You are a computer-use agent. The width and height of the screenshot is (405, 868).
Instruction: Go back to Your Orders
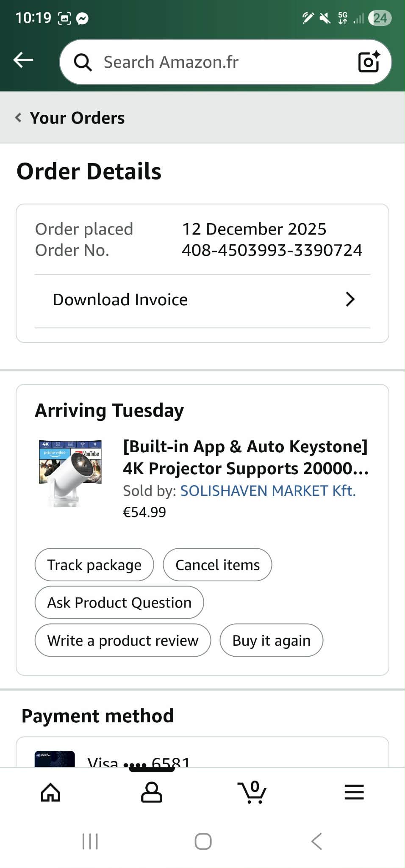pyautogui.click(x=70, y=118)
